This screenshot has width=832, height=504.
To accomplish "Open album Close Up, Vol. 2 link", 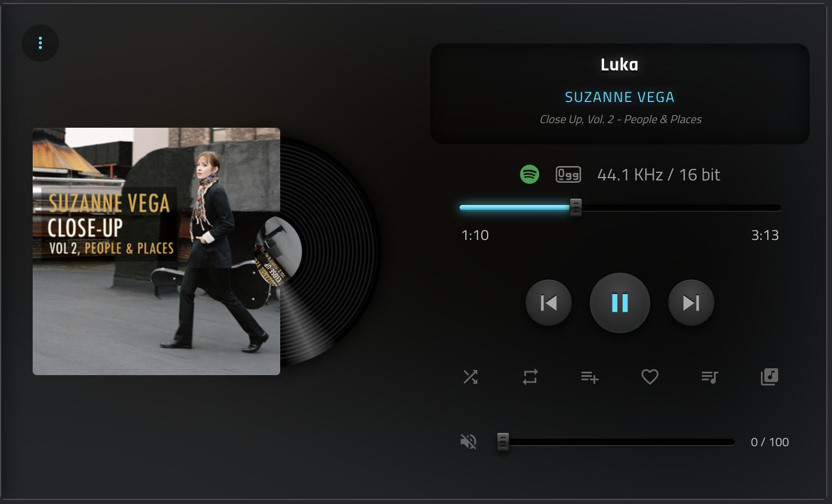I will [621, 119].
